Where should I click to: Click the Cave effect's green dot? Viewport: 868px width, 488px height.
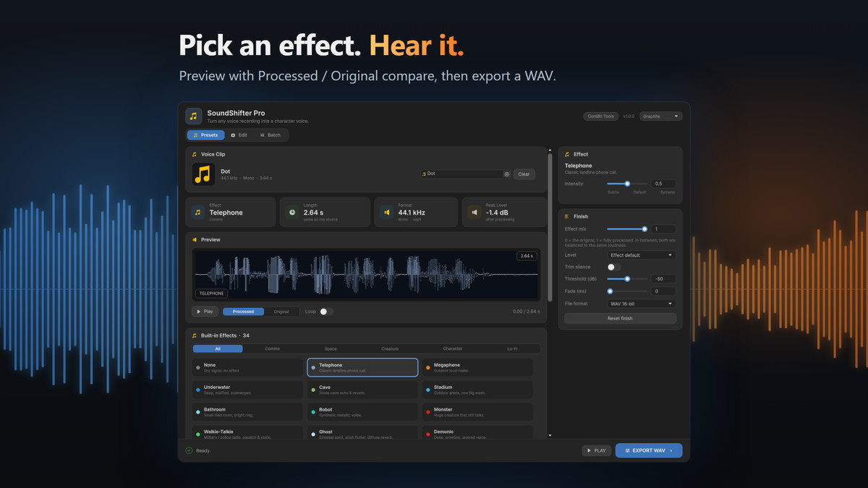313,390
